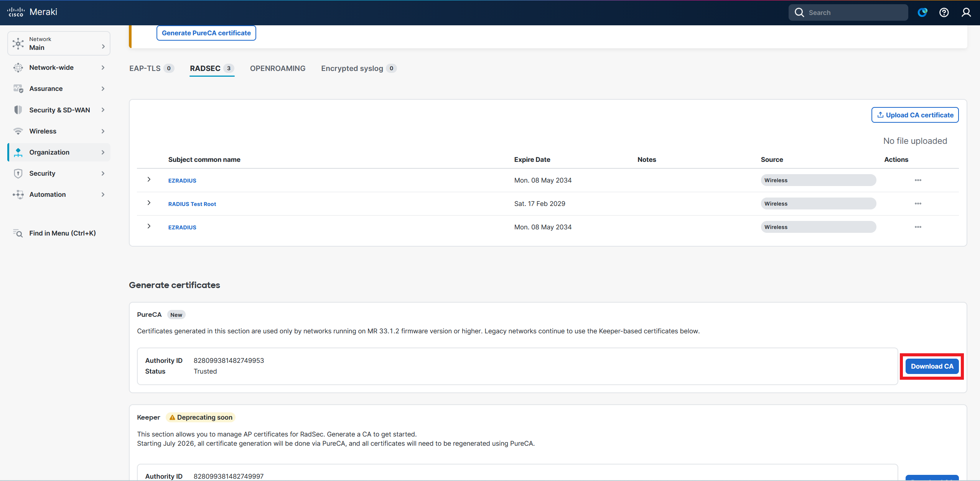Expand the RADIUS Test Root certificate row
The image size is (980, 481).
(x=149, y=203)
